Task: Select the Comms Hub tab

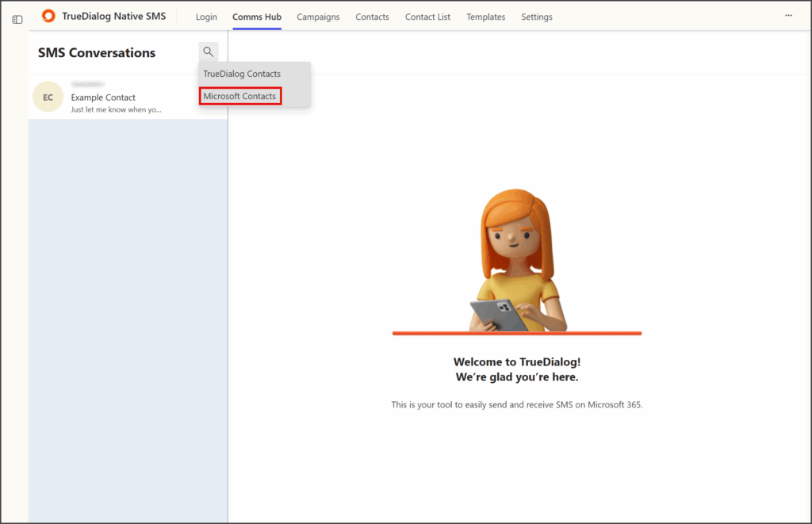Action: click(257, 17)
